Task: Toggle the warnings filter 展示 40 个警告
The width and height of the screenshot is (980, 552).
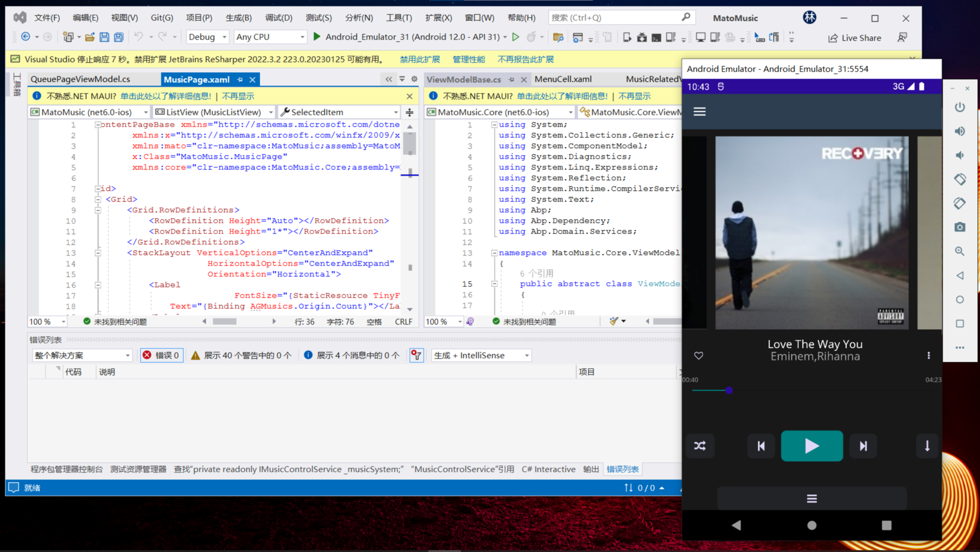Action: (x=241, y=355)
